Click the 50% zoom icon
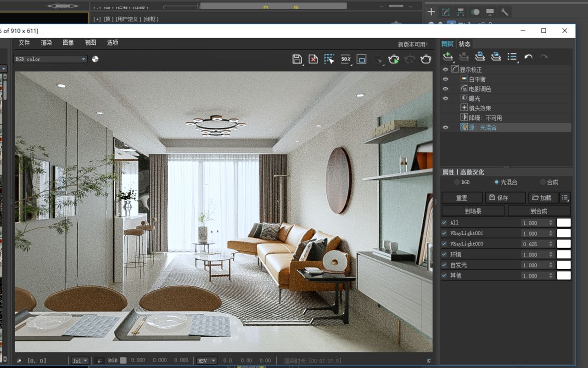 (x=345, y=59)
